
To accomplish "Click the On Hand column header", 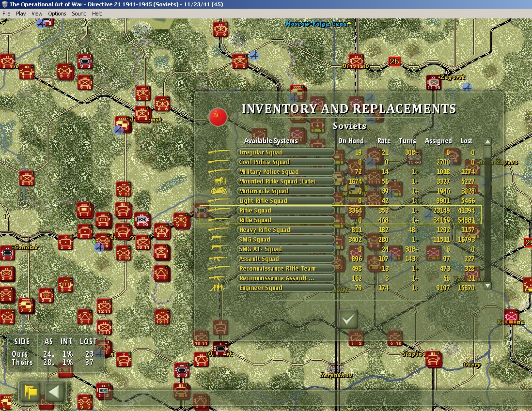I will point(351,141).
